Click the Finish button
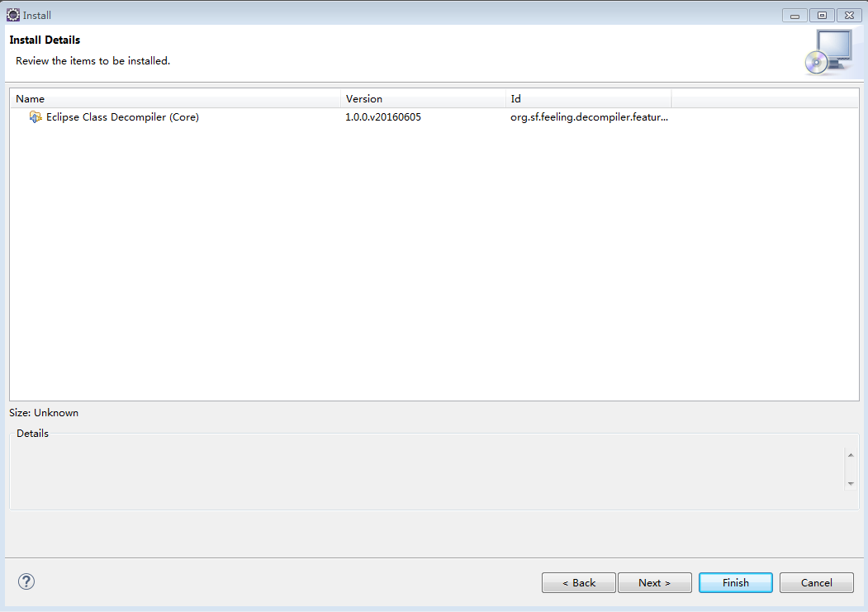868x612 pixels. tap(735, 582)
